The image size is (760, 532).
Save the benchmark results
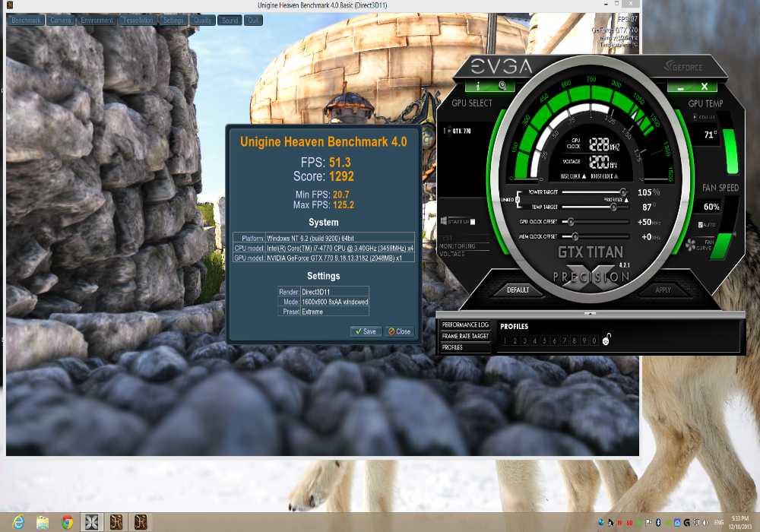366,331
